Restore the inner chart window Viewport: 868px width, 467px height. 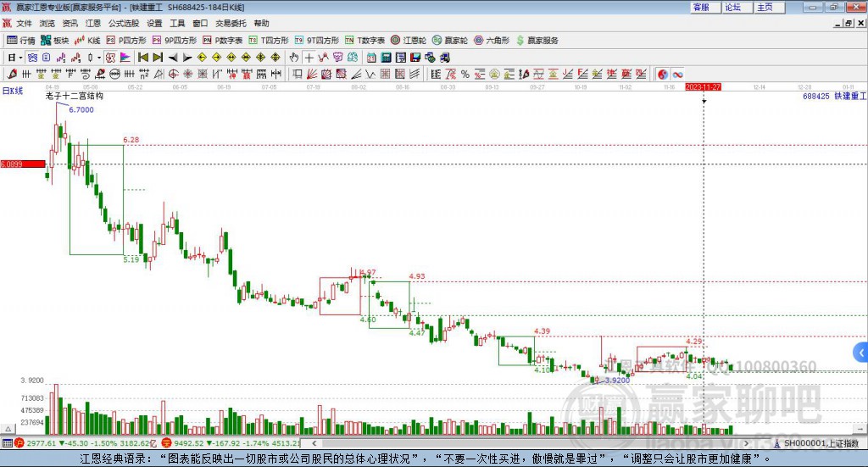[x=849, y=23]
